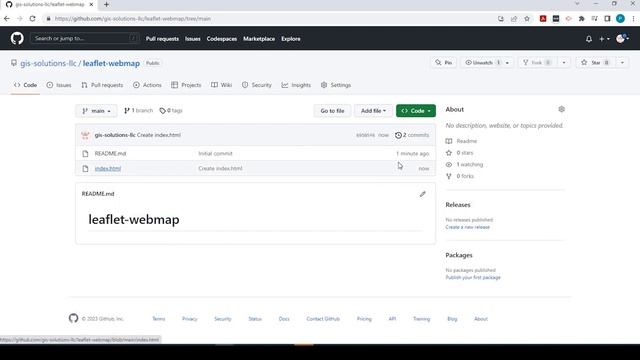
Task: Click Create index.html in index.html row
Action: (x=220, y=169)
